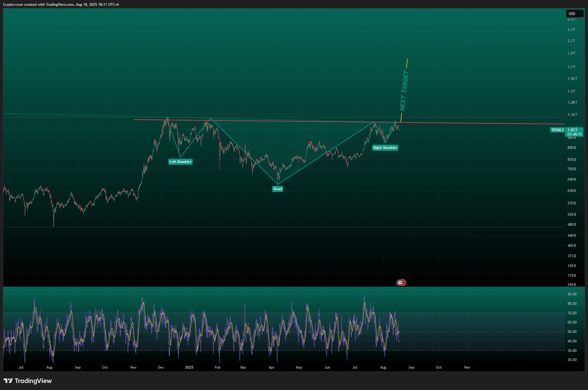Click the US flag economic event icon

click(x=400, y=283)
